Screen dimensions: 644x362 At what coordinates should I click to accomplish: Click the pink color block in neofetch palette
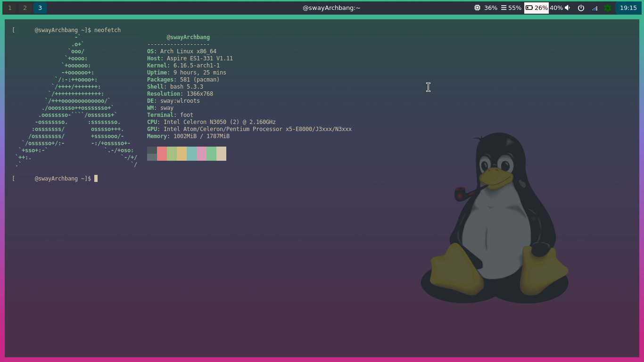coord(201,154)
